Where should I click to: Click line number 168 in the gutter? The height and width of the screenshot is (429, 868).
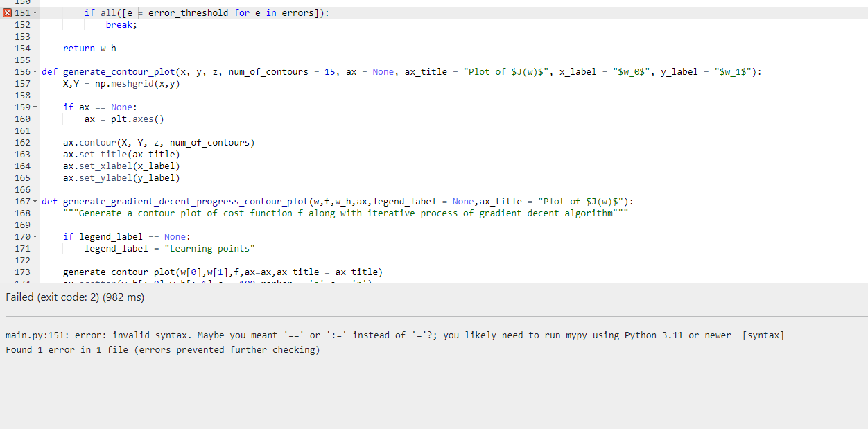[x=22, y=213]
